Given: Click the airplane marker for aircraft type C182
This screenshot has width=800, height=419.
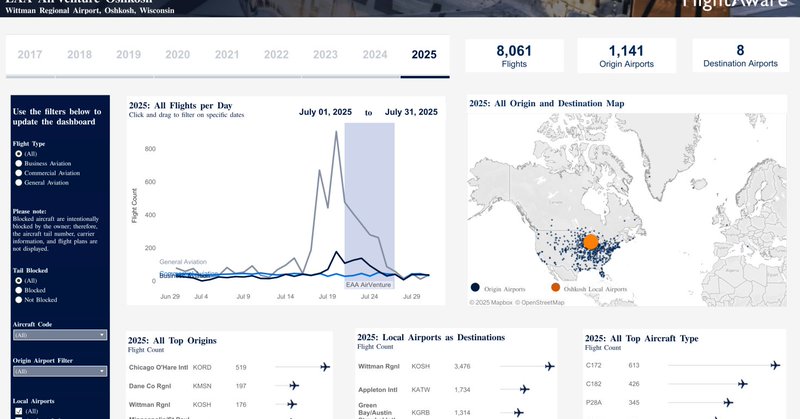Looking at the screenshot, I should tap(742, 384).
